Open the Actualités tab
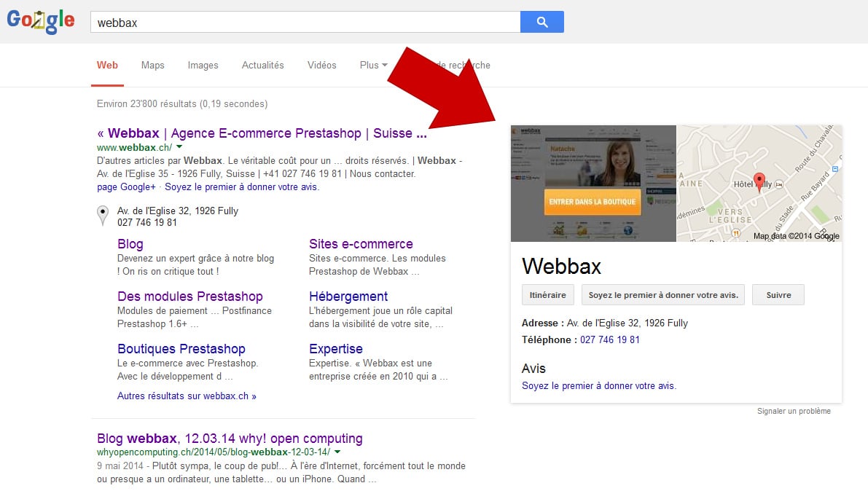This screenshot has height=491, width=868. tap(263, 66)
